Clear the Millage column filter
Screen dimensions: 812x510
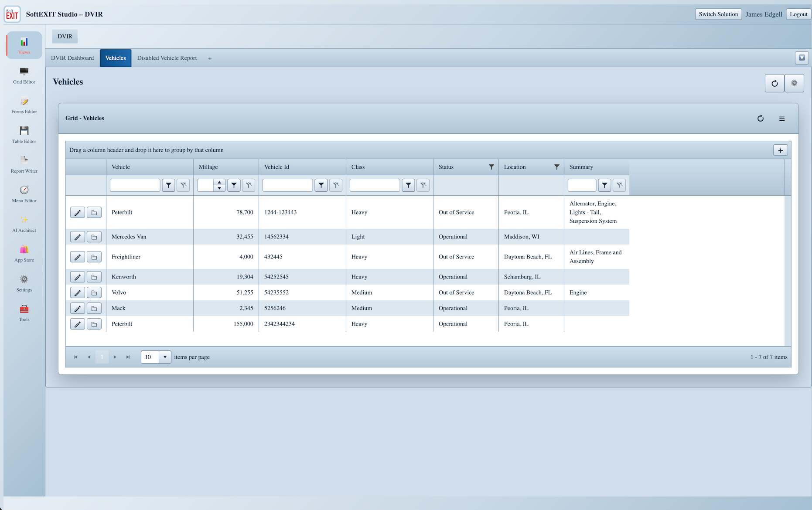click(249, 185)
